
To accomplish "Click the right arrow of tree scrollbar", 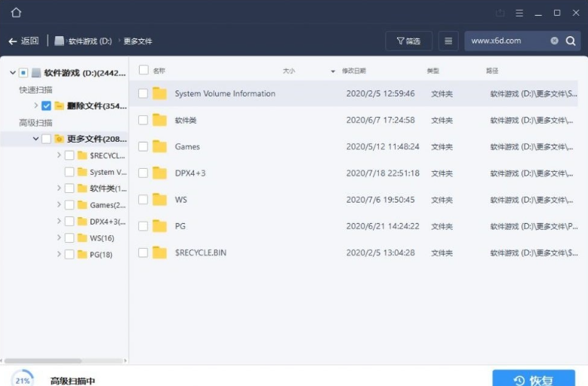I will click(x=125, y=361).
